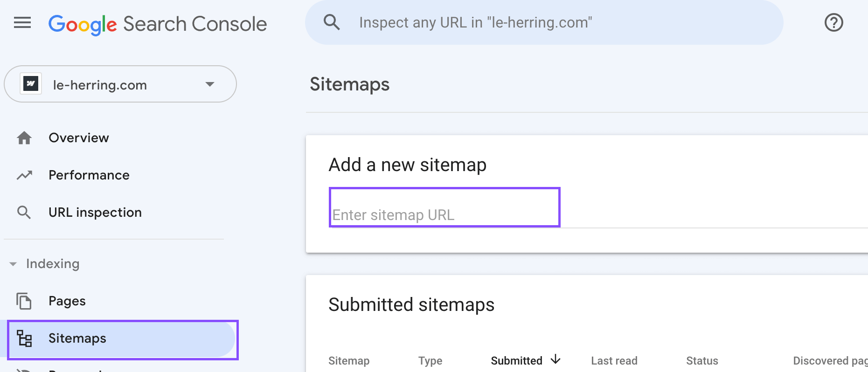Click the Last read column header

tap(614, 361)
